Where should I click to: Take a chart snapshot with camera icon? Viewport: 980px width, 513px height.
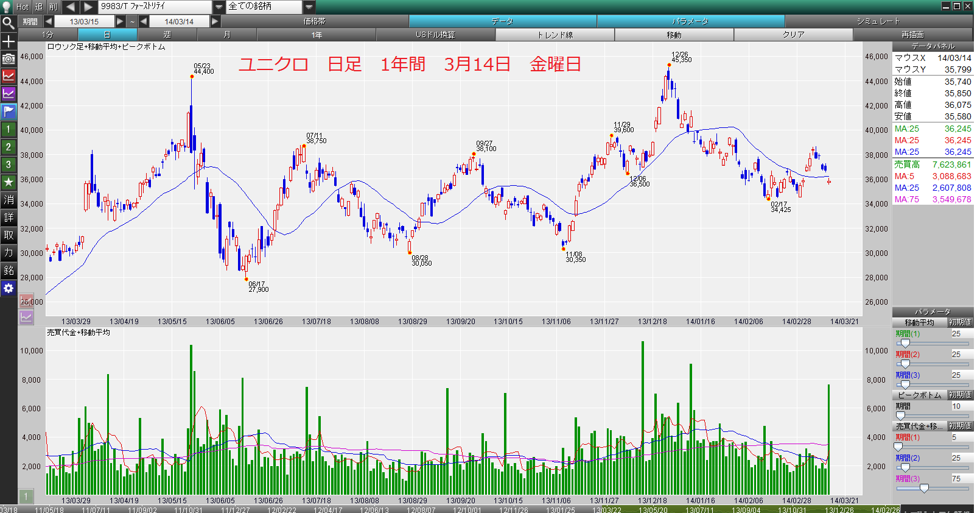pos(9,59)
